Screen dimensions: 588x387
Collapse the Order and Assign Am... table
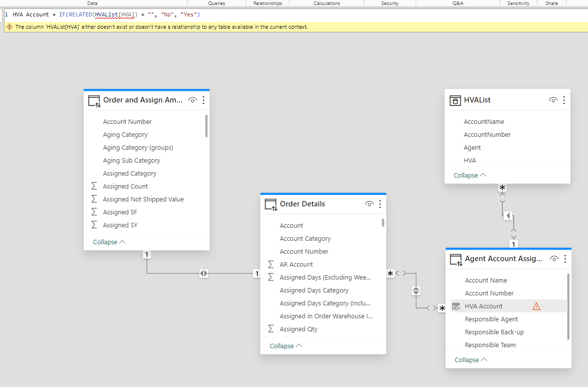tap(109, 242)
